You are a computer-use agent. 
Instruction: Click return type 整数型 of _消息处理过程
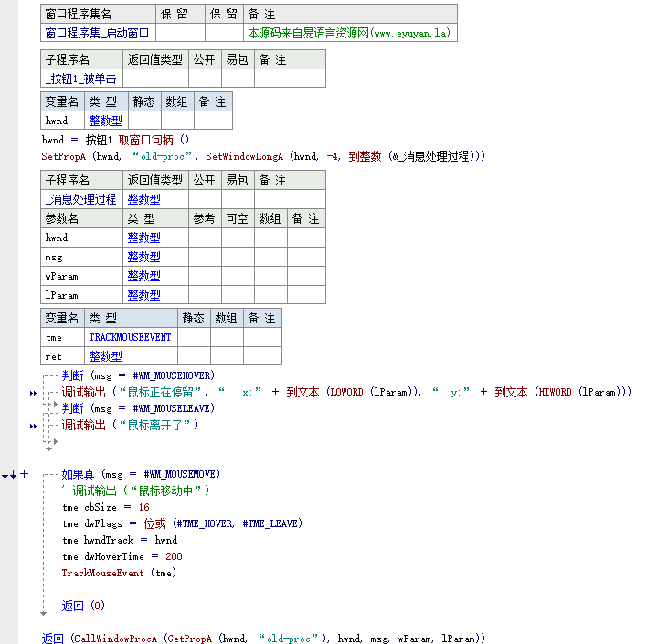[143, 199]
